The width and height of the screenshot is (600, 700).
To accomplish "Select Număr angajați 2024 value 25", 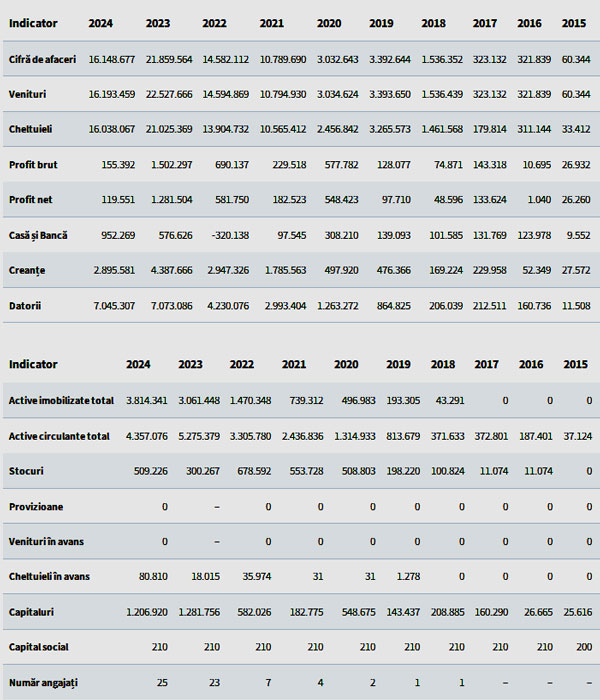I will click(x=162, y=683).
